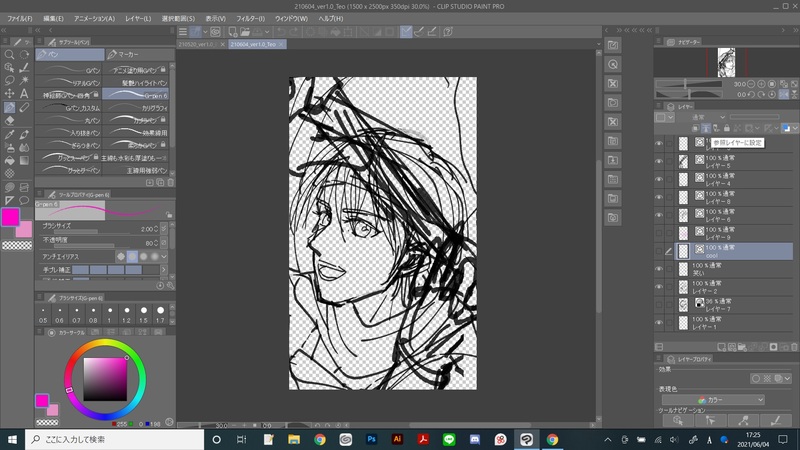Select the Eyedropper tool
The image size is (800, 450).
click(9, 134)
